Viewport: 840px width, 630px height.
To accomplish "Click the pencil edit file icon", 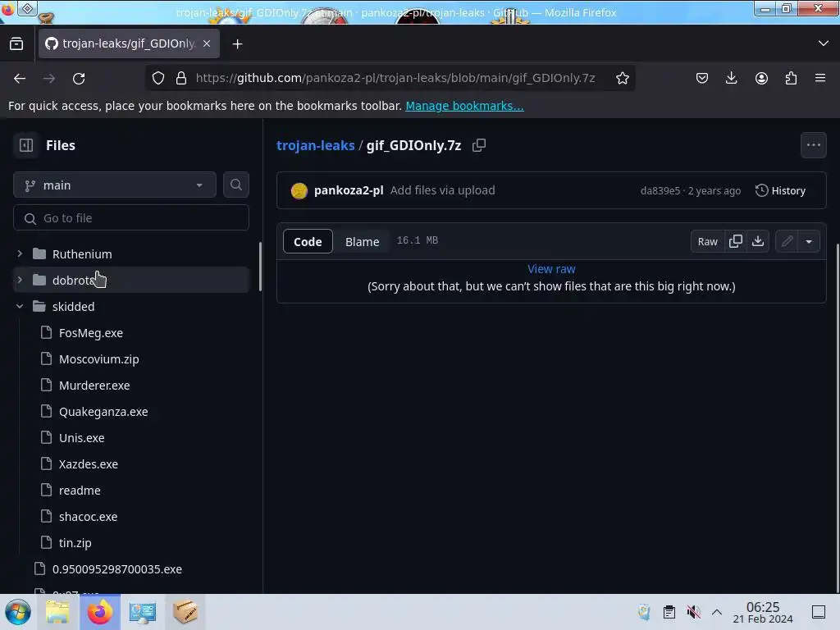I will pyautogui.click(x=787, y=241).
